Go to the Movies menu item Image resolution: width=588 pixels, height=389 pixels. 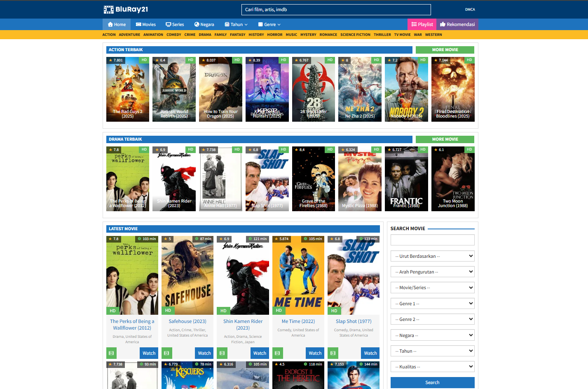pyautogui.click(x=146, y=24)
